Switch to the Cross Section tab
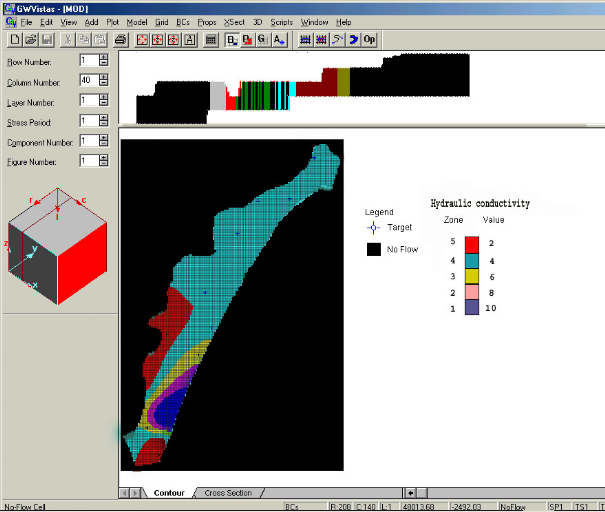Image resolution: width=605 pixels, height=512 pixels. [228, 493]
